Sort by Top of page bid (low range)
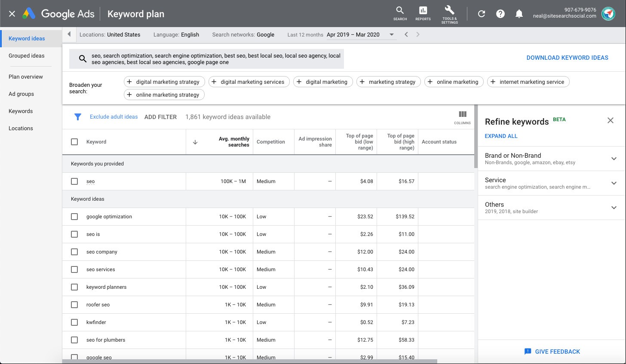This screenshot has height=364, width=626. coord(359,142)
